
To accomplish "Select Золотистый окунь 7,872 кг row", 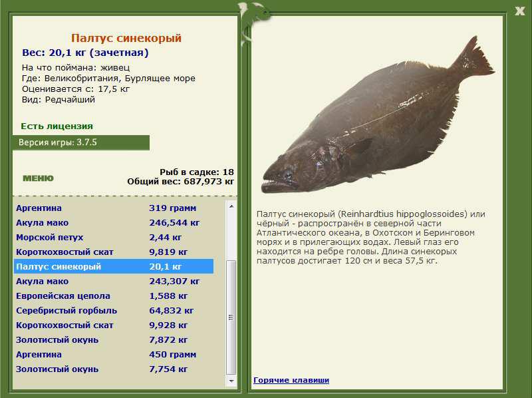I will (x=114, y=339).
